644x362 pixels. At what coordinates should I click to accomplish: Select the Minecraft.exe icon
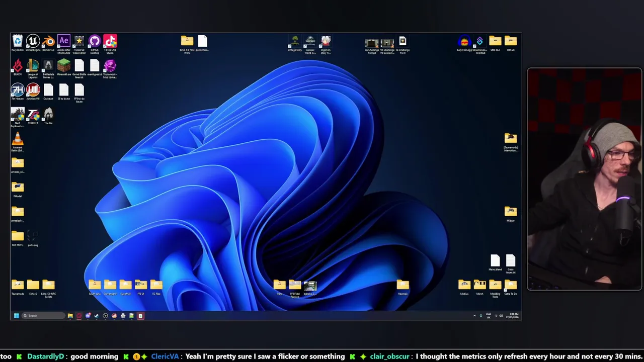pos(64,68)
